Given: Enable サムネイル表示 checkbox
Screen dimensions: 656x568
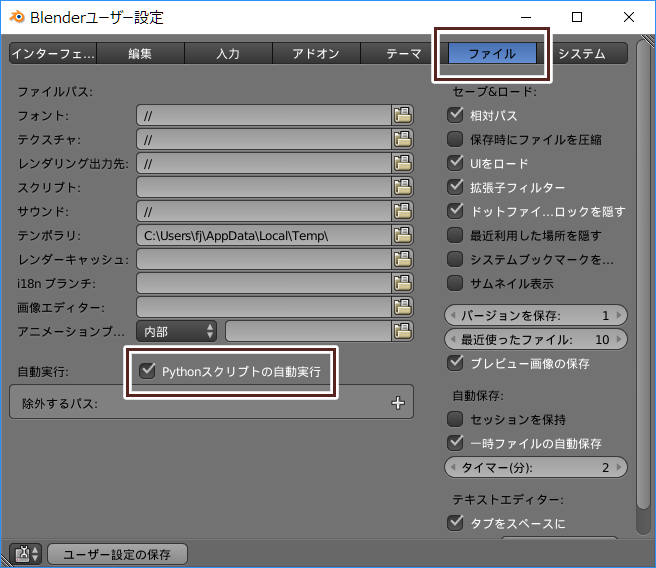Looking at the screenshot, I should [x=455, y=283].
